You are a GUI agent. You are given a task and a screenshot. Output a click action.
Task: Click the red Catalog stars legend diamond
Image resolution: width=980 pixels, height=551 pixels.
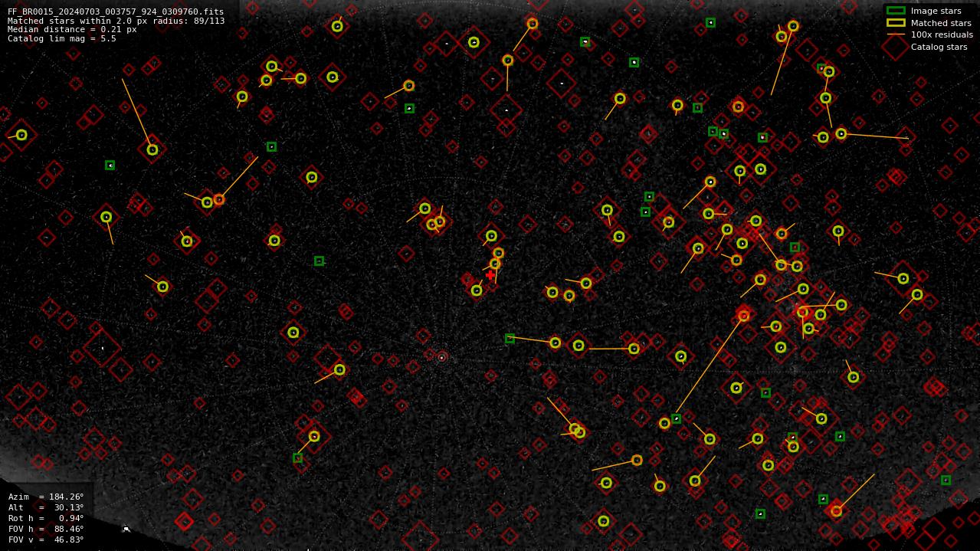(896, 47)
